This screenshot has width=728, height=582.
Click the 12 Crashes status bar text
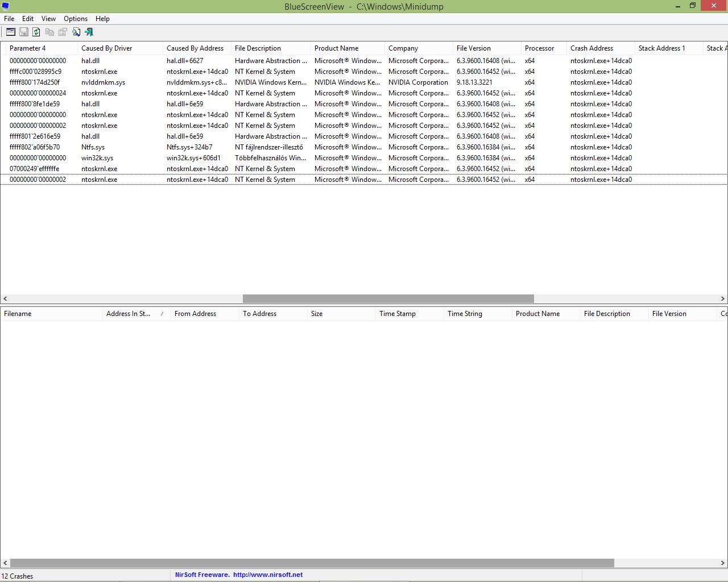click(18, 576)
